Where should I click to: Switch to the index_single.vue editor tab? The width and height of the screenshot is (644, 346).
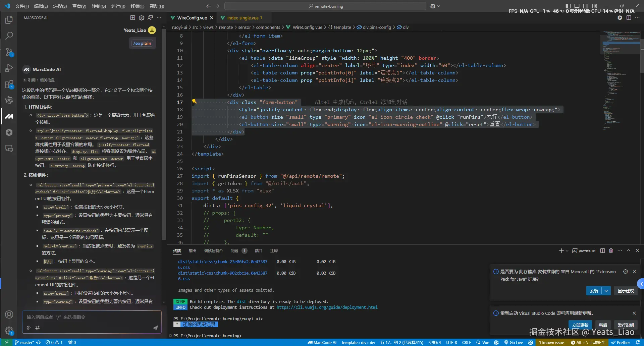point(243,18)
